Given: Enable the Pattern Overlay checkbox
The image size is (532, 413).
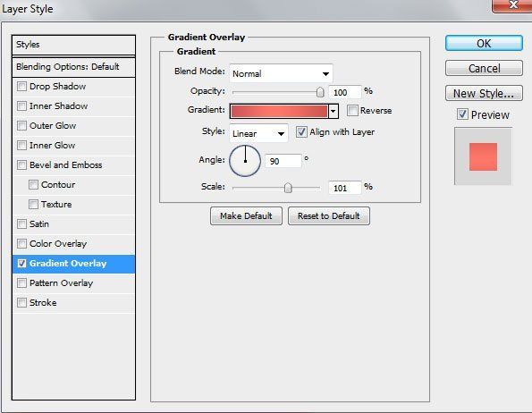Looking at the screenshot, I should 21,283.
